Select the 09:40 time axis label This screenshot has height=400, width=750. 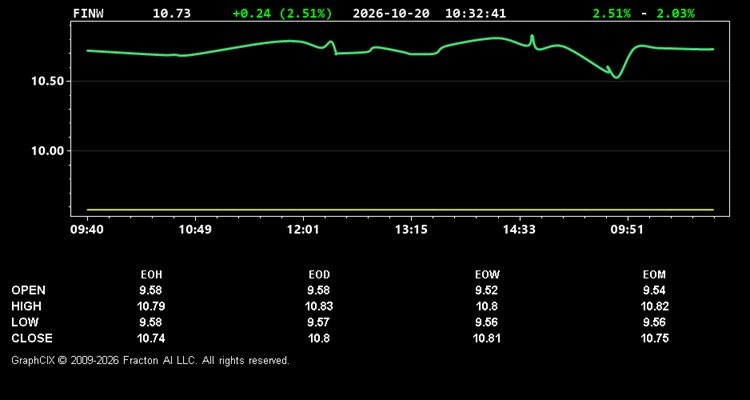coord(87,229)
